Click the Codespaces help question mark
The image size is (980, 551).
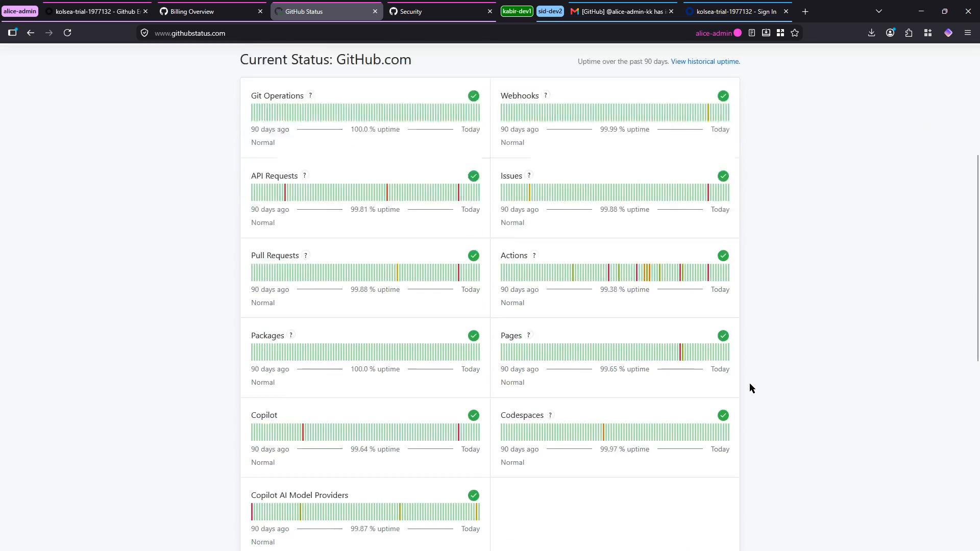(550, 415)
